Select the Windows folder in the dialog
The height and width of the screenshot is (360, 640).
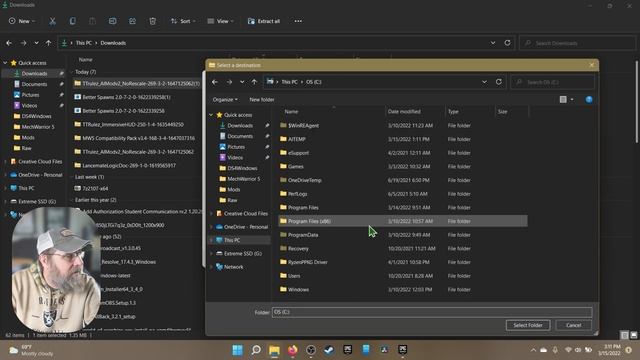click(x=403, y=289)
